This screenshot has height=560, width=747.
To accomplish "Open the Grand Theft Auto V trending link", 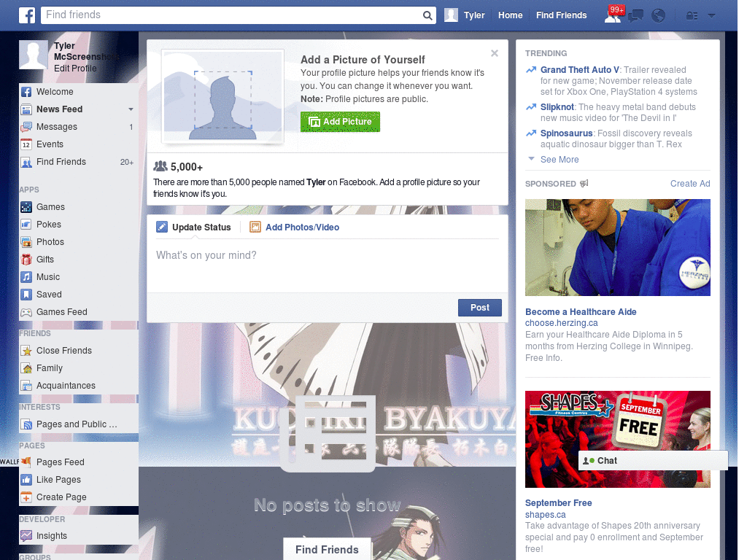I will 580,70.
